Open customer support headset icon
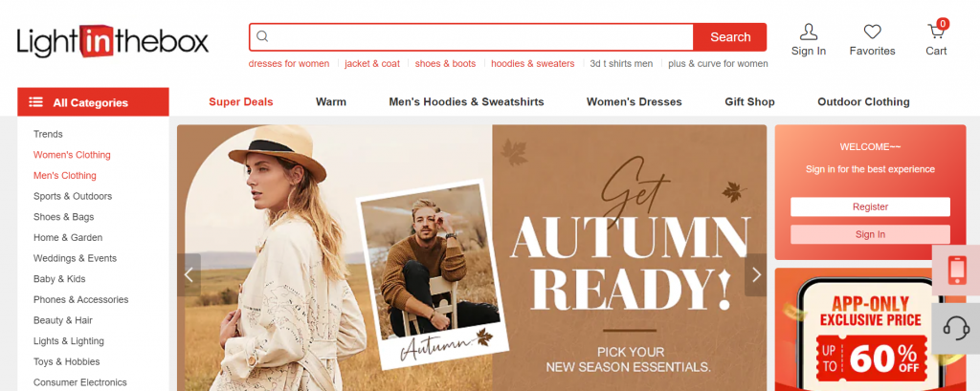980x391 pixels. tap(956, 329)
